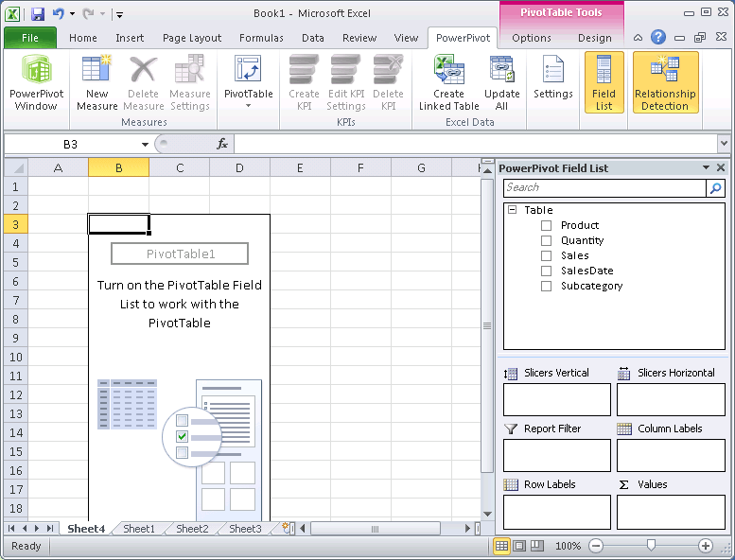
Task: Toggle Relationship Detection
Action: pyautogui.click(x=665, y=82)
